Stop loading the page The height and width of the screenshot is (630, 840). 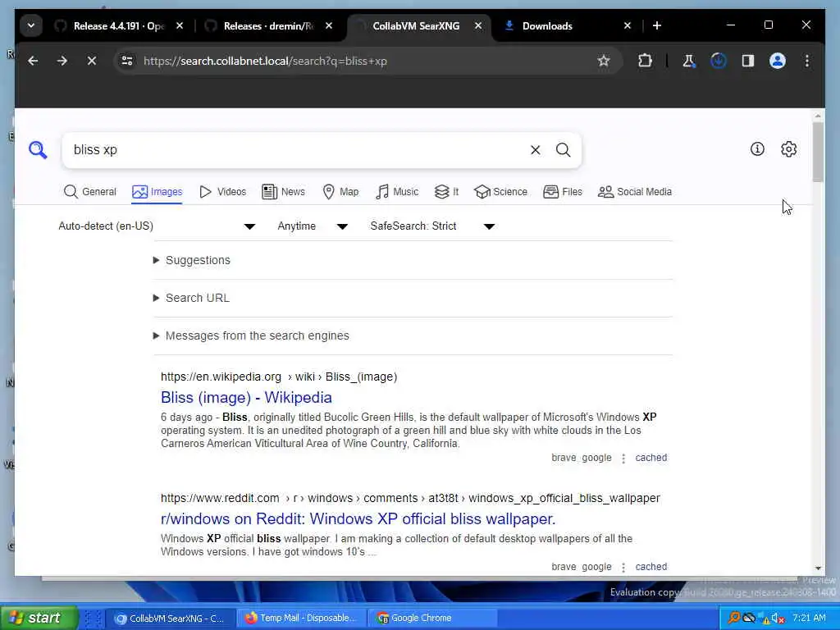(92, 61)
